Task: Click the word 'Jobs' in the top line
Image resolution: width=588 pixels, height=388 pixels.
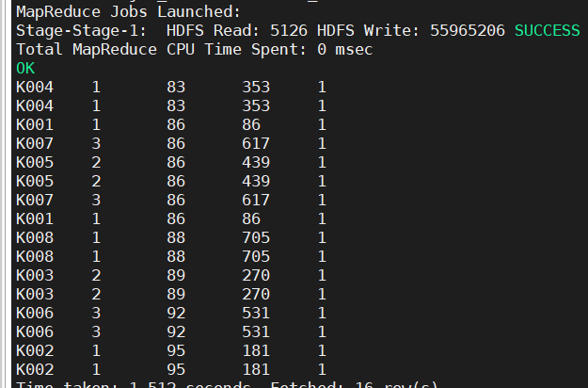Action: click(129, 12)
